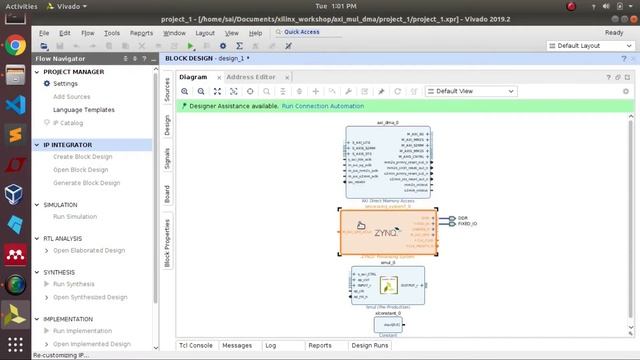Screen dimensions: 640x360
Task: Open Settings via the toolbar gear icon
Action: (x=223, y=46)
